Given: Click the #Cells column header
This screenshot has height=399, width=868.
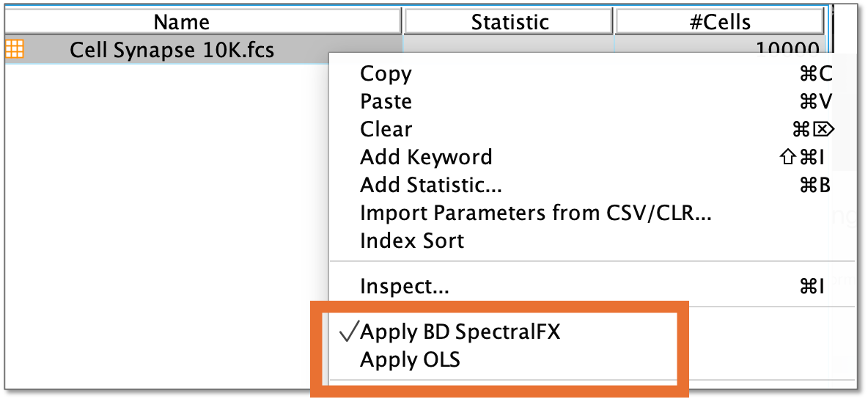Looking at the screenshot, I should point(718,22).
